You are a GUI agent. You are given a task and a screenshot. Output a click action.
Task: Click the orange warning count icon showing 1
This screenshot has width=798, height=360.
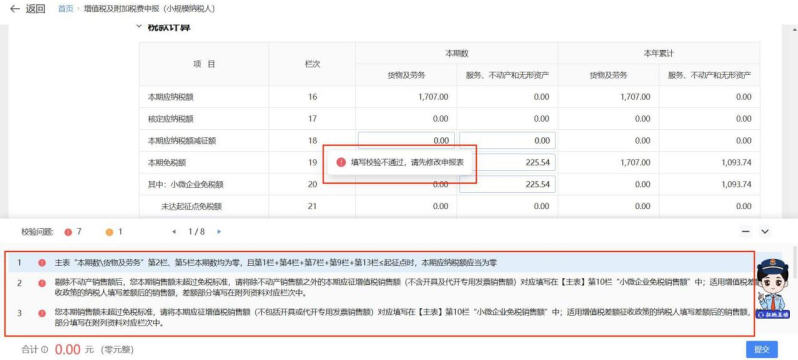click(x=109, y=232)
